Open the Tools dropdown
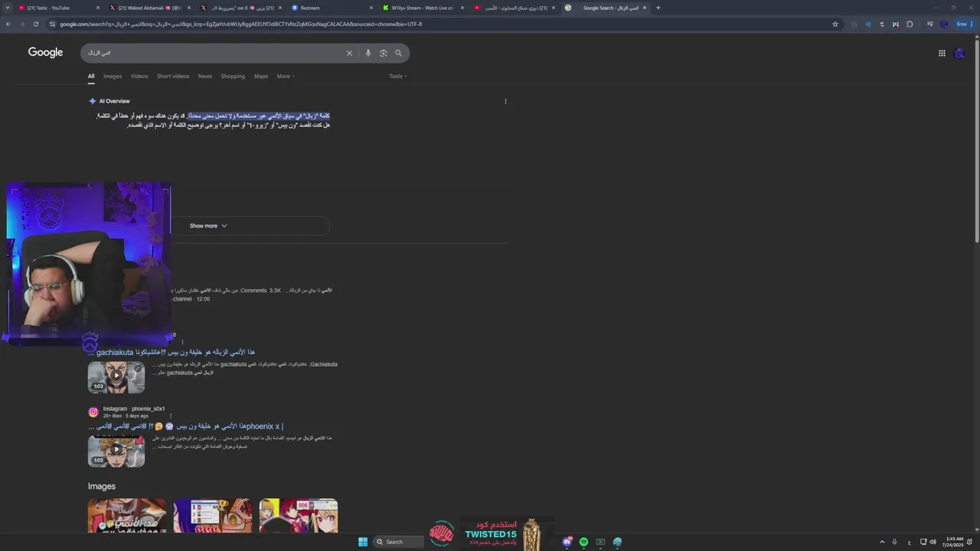 pyautogui.click(x=397, y=76)
